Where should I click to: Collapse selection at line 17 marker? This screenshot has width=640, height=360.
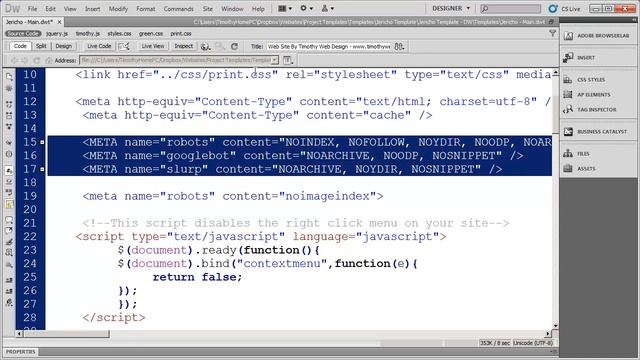(42, 169)
